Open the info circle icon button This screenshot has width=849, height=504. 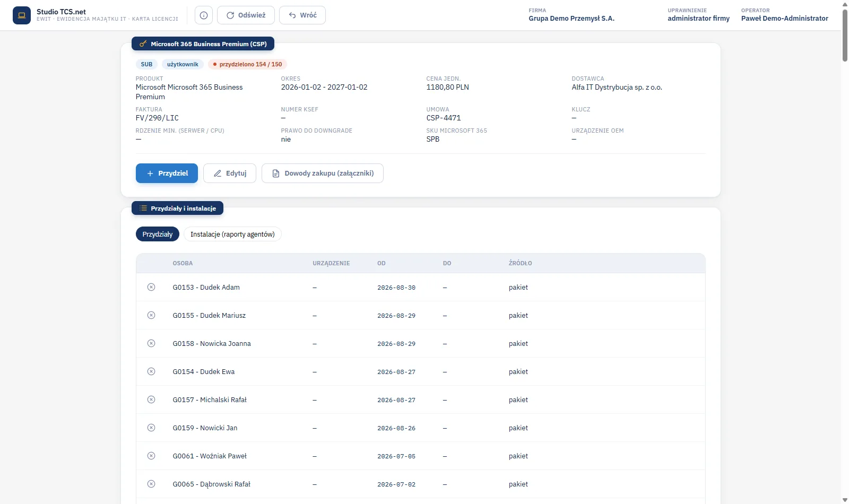click(x=204, y=15)
